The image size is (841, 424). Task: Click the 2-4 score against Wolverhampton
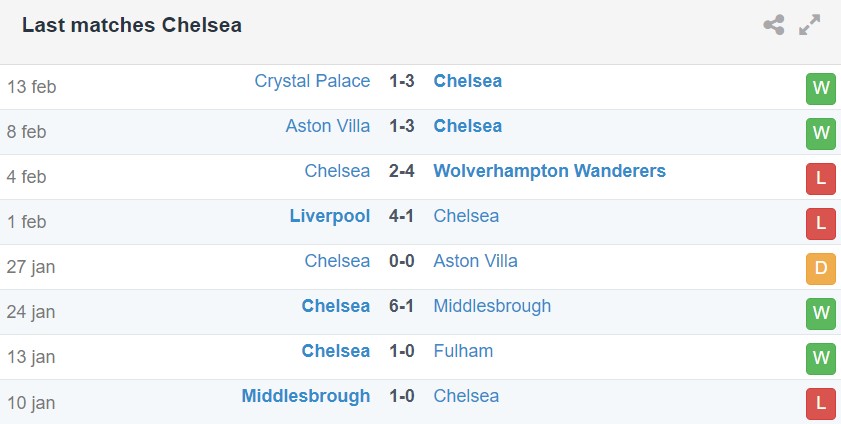[x=402, y=171]
